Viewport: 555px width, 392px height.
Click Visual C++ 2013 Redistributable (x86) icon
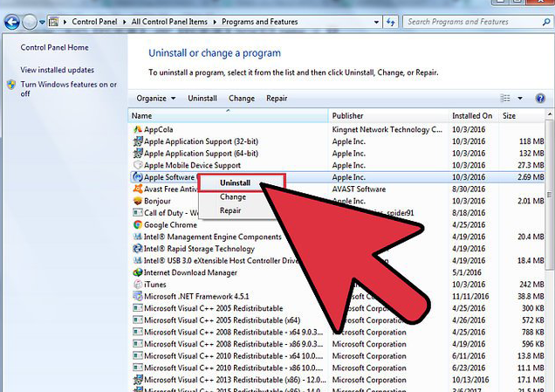pos(137,380)
